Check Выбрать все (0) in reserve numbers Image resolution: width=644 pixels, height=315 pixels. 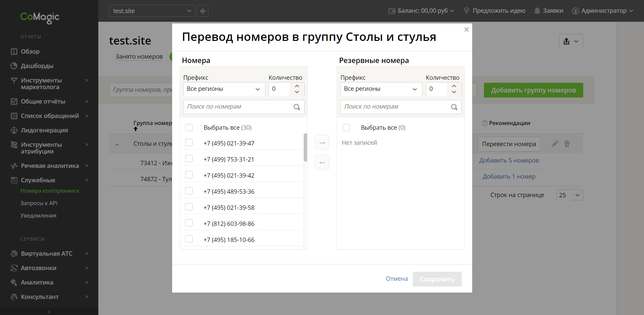[x=346, y=127]
